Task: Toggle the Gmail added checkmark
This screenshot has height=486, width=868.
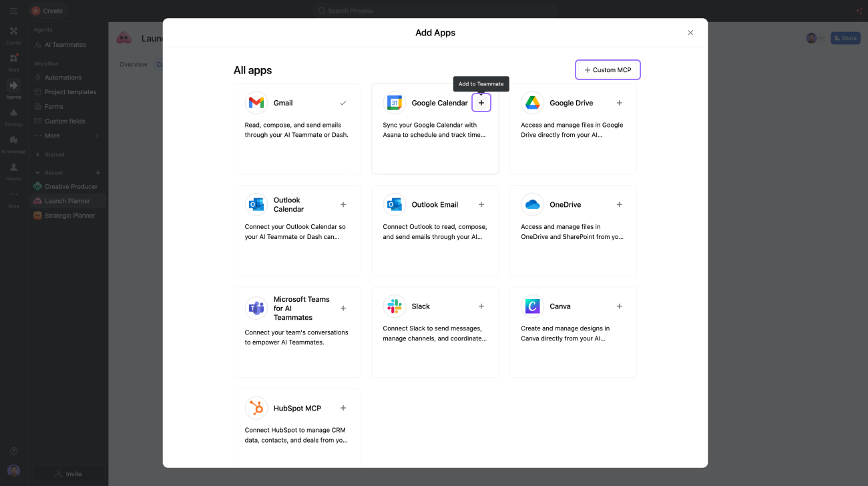Action: 343,103
